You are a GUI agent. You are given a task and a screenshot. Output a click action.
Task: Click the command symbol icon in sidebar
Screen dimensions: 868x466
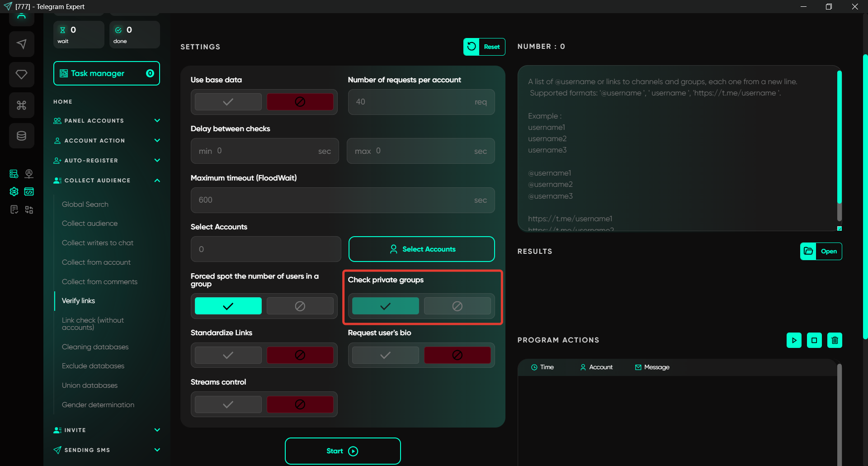click(x=21, y=105)
